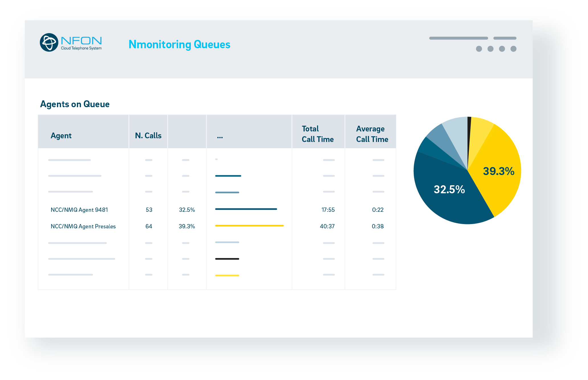Click the Average Call Time header
This screenshot has width=588, height=380.
[x=372, y=134]
